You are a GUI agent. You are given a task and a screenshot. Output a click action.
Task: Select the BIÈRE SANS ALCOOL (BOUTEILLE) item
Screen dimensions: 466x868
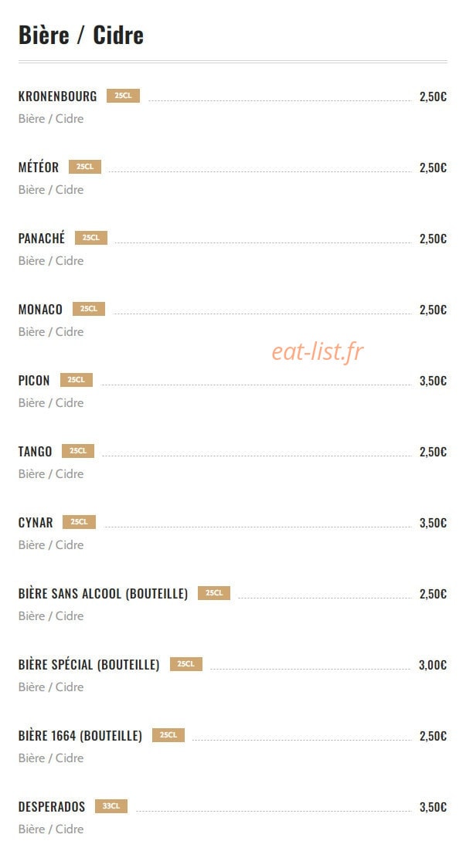[103, 593]
